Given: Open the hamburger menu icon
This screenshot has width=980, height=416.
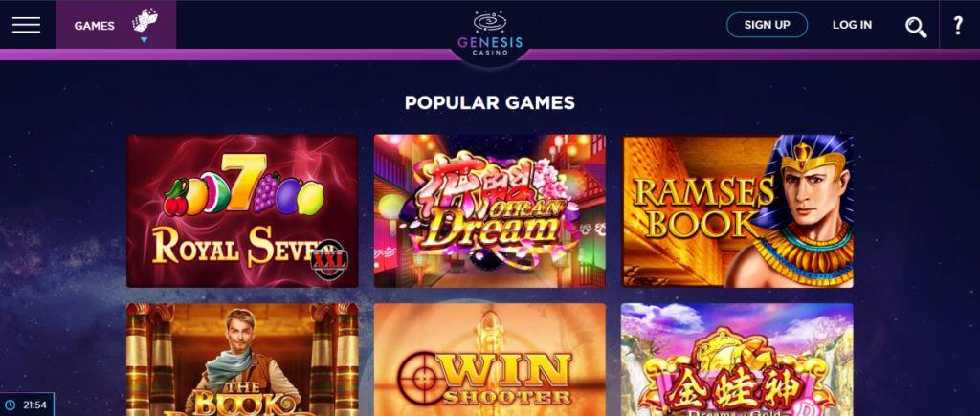Looking at the screenshot, I should pos(26,25).
